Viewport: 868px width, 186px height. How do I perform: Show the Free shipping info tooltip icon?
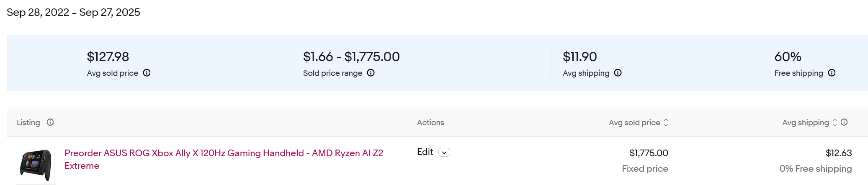(x=832, y=73)
